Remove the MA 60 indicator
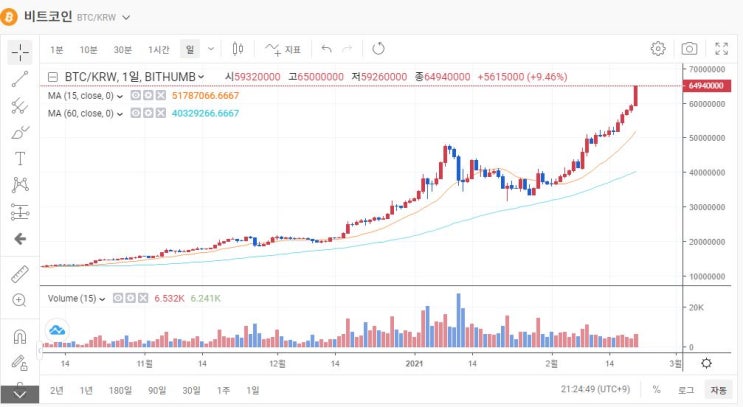This screenshot has height=407, width=743. 161,113
